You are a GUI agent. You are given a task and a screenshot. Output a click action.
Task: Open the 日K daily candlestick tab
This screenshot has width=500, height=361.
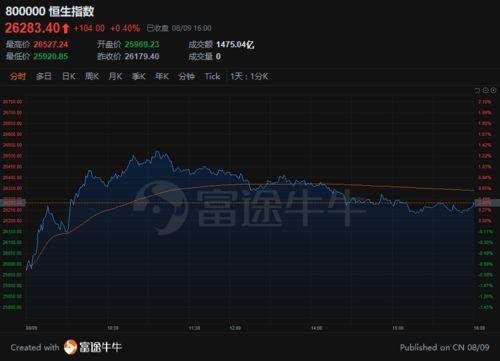(69, 76)
